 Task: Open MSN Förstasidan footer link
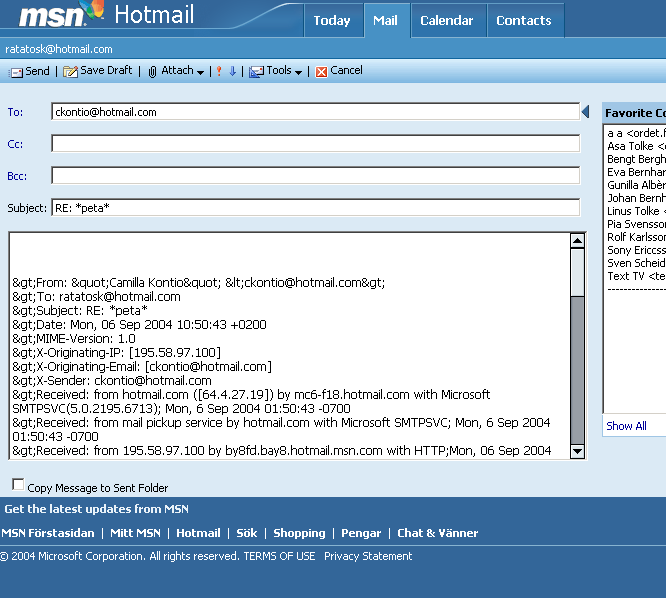(x=48, y=533)
